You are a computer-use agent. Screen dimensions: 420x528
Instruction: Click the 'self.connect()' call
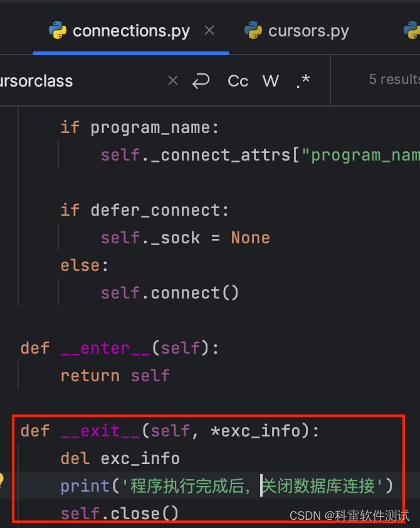(170, 293)
